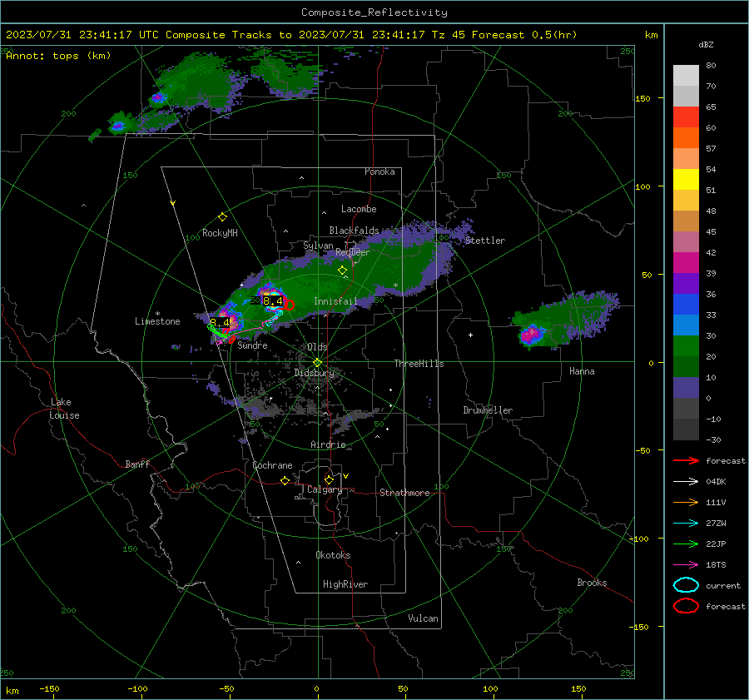
Task: Click the magenta storm cell west of Hanna
Action: coord(530,334)
